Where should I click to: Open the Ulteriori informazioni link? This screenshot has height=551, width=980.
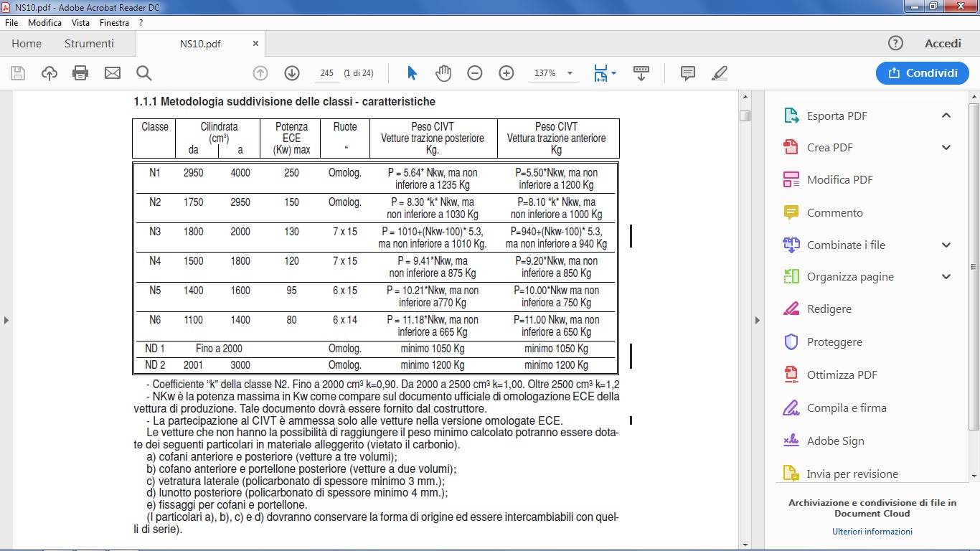click(872, 532)
